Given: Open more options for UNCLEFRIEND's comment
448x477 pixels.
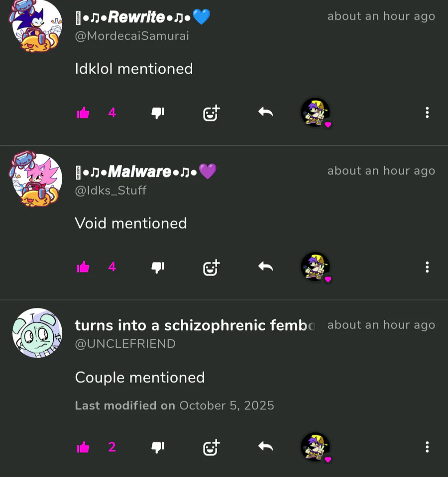Looking at the screenshot, I should (427, 447).
